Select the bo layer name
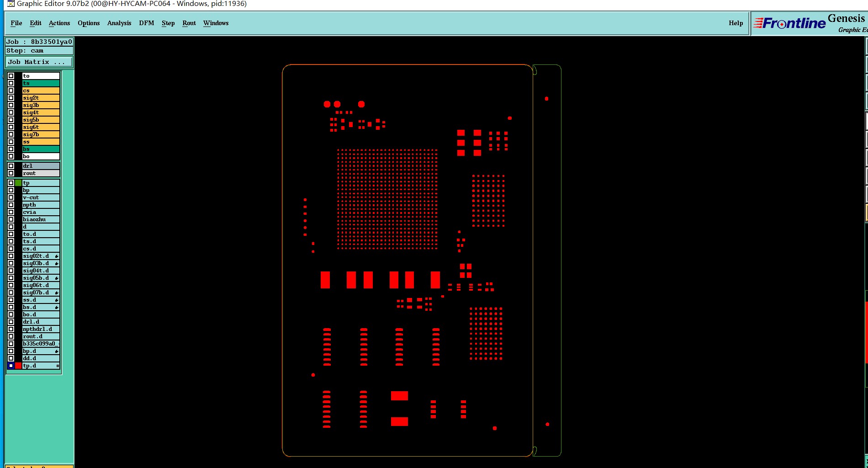This screenshot has width=868, height=468. pos(41,156)
